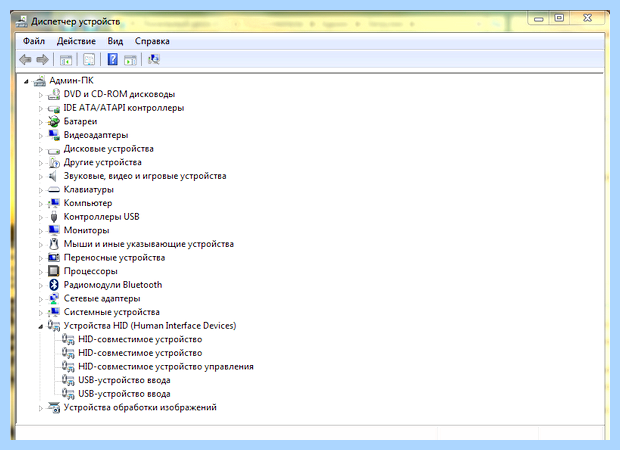The height and width of the screenshot is (450, 620).
Task: Expand the Контроллеры USB arrow
Action: 40,217
